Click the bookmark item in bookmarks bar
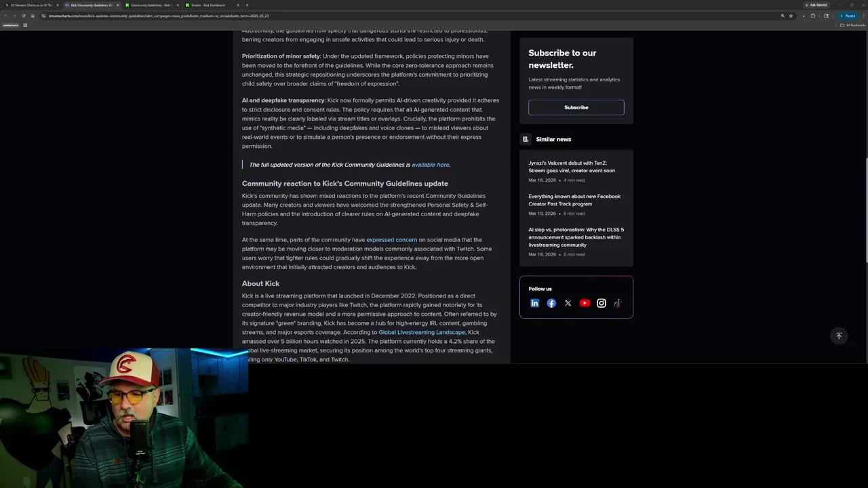868x488 pixels. point(10,25)
